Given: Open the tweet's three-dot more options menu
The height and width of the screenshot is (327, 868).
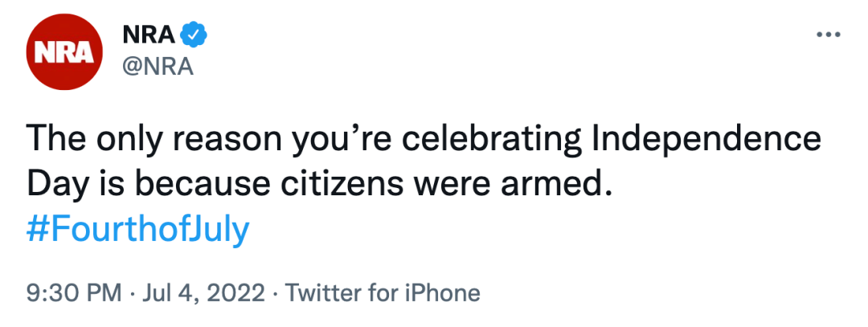Looking at the screenshot, I should (829, 35).
